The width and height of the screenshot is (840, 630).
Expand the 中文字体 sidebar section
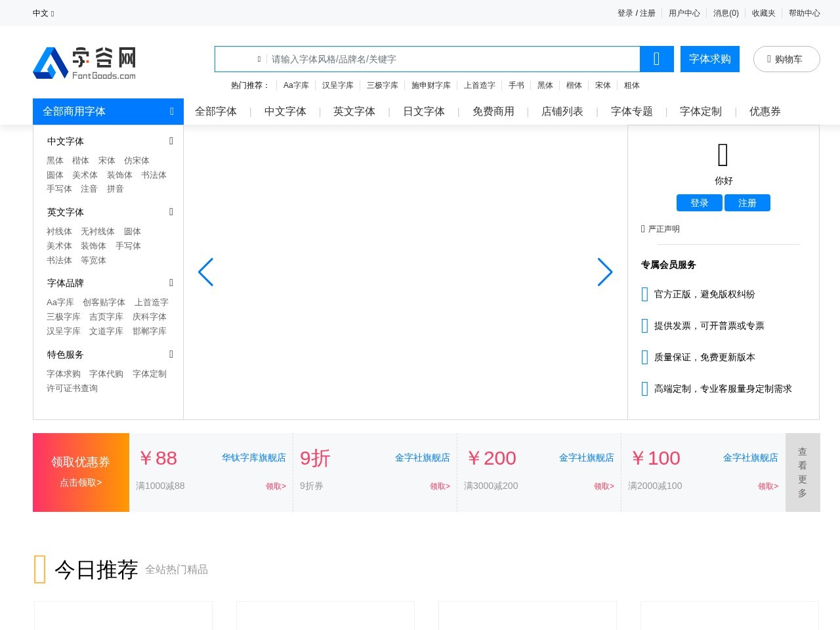coord(171,141)
